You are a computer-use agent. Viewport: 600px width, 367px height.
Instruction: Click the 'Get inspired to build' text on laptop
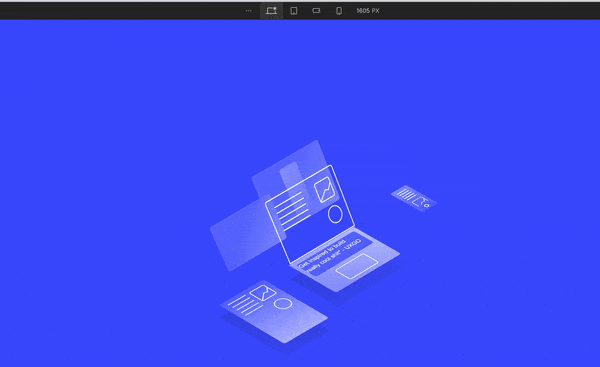click(x=321, y=253)
